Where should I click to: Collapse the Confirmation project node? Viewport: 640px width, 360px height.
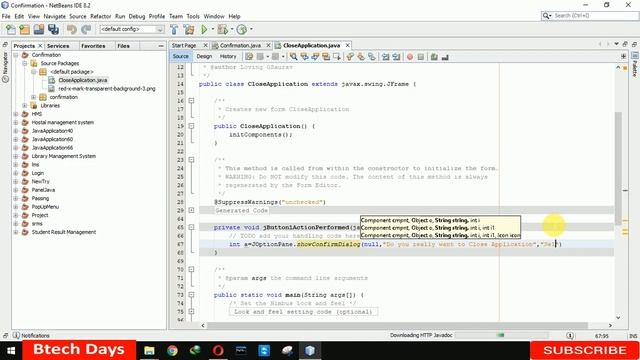pos(16,55)
